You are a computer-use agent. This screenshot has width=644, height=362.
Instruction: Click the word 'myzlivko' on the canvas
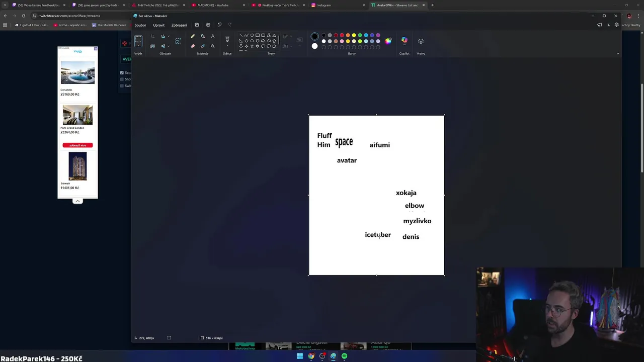[417, 221]
